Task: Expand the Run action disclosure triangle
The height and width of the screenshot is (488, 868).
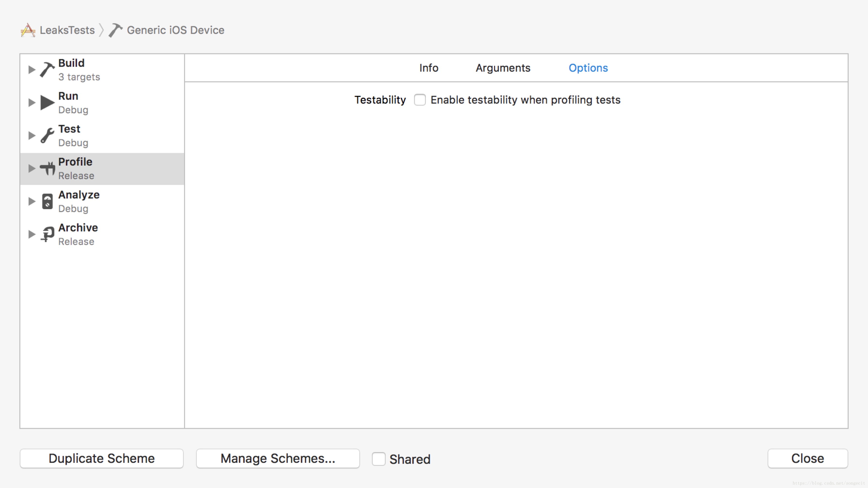Action: [32, 103]
